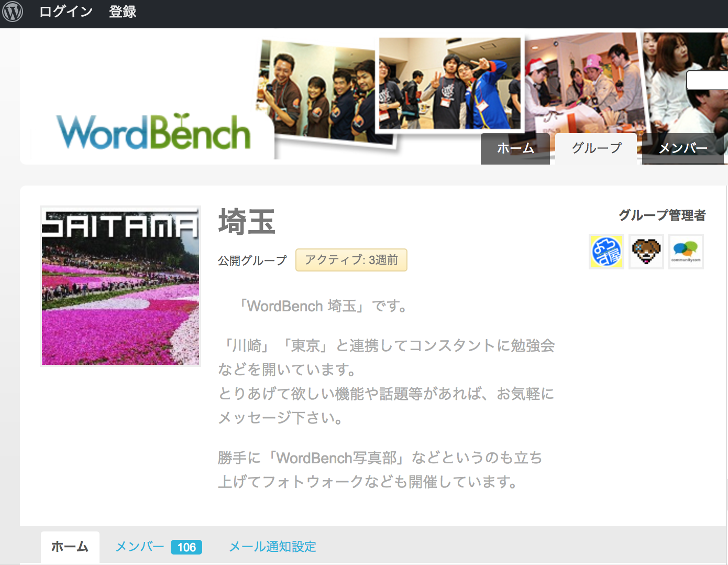The height and width of the screenshot is (565, 728).
Task: Click header photo with peace-sign people
Action: [x=450, y=83]
